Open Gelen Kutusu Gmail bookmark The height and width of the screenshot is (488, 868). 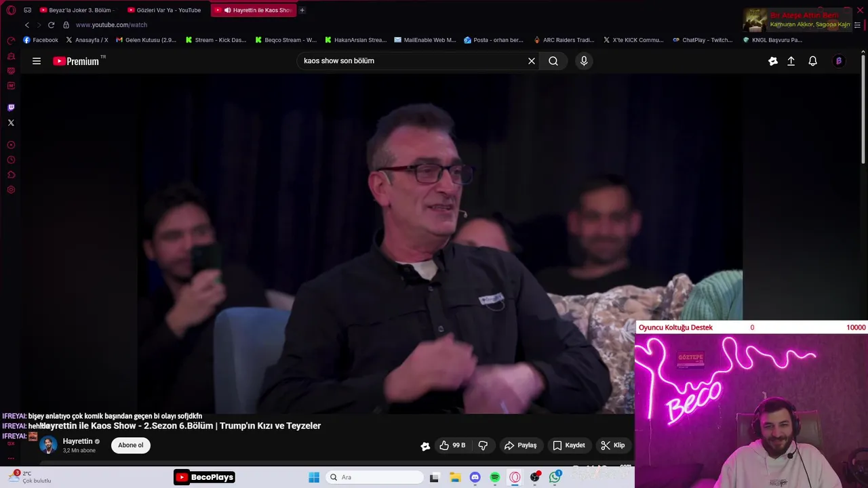click(146, 40)
